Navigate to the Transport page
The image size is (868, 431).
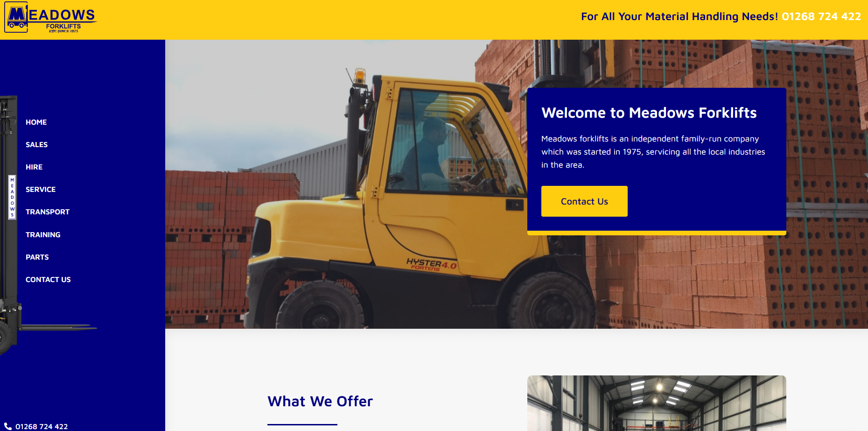point(48,212)
